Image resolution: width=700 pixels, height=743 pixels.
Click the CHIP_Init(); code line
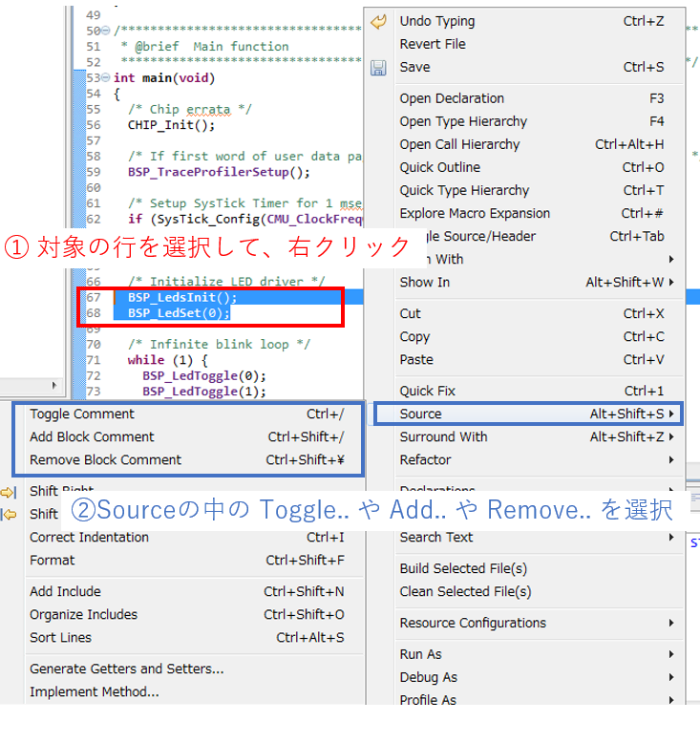tap(171, 125)
